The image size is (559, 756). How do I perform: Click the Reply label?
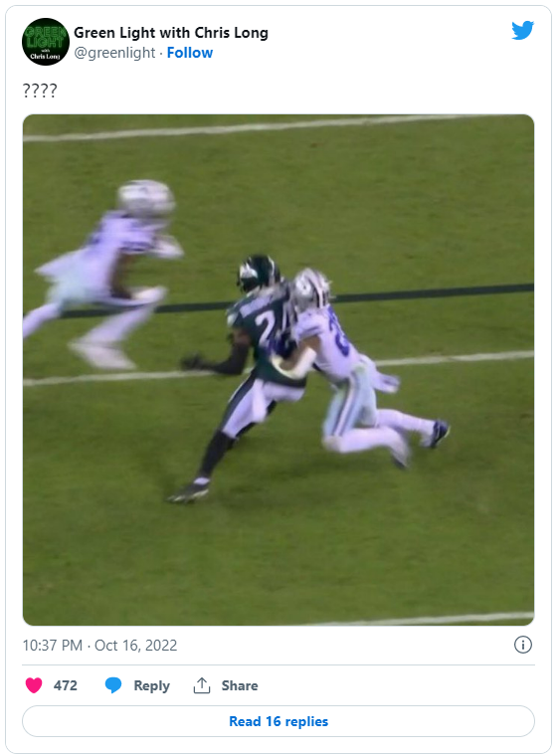(x=151, y=685)
